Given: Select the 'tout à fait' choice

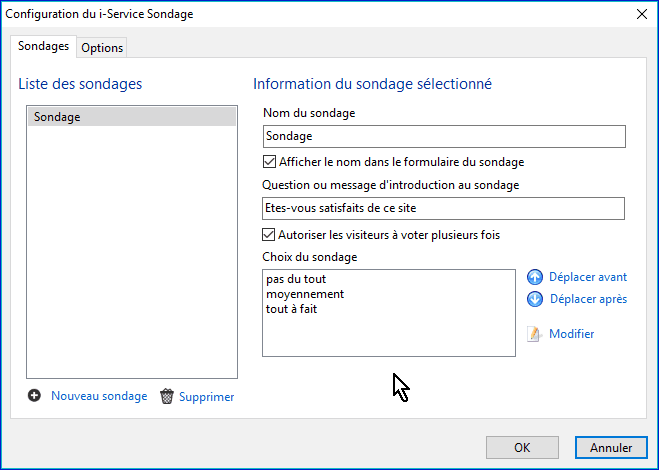Looking at the screenshot, I should click(x=292, y=309).
